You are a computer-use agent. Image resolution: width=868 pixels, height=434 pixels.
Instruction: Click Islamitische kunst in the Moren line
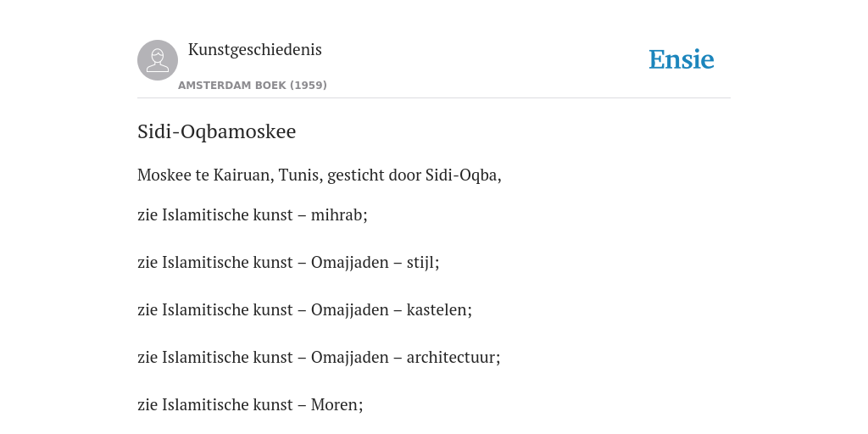[x=227, y=405]
